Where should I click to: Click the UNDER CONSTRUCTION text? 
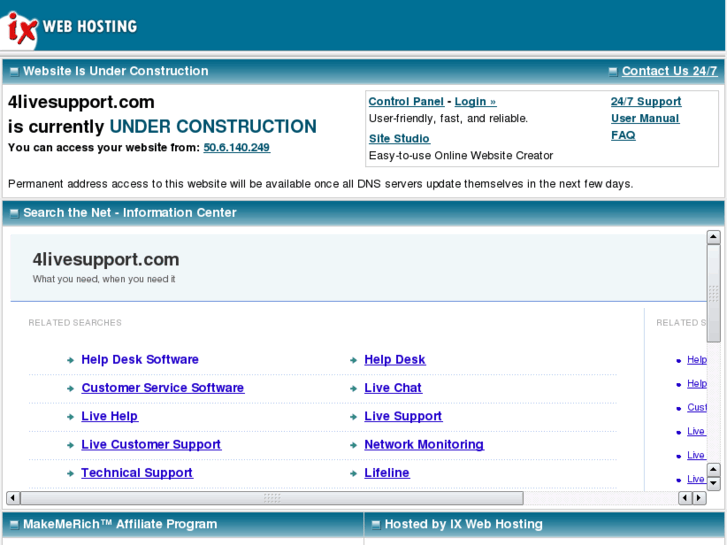(x=213, y=126)
